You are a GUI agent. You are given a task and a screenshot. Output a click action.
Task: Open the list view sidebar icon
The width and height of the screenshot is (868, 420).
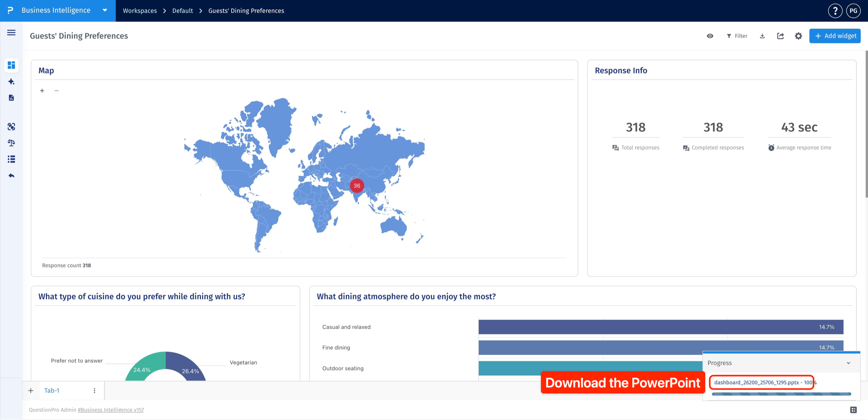11,159
